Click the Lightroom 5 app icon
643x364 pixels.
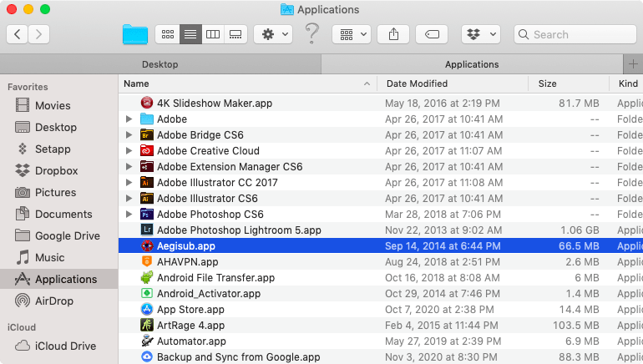(147, 230)
